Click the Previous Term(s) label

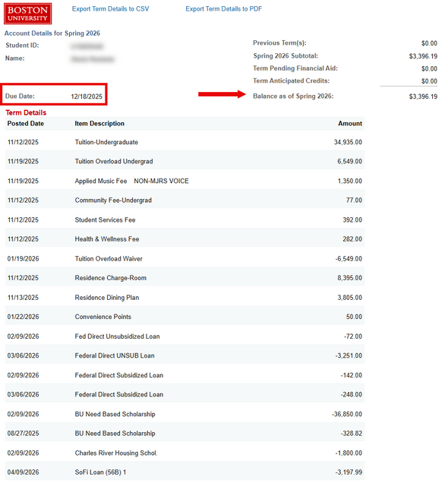coord(279,43)
